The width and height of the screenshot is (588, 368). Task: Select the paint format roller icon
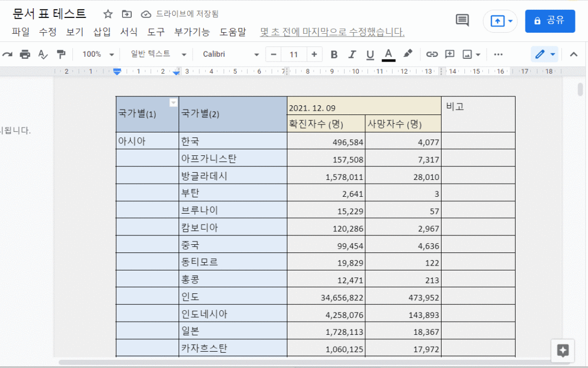[61, 55]
